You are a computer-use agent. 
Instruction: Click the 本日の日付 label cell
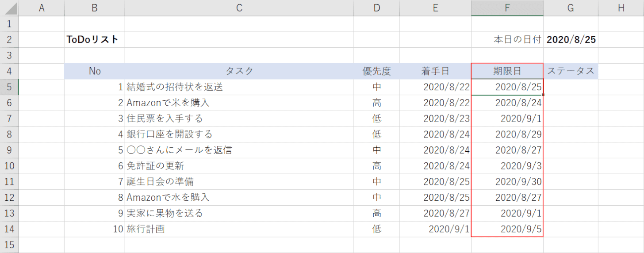click(x=507, y=40)
